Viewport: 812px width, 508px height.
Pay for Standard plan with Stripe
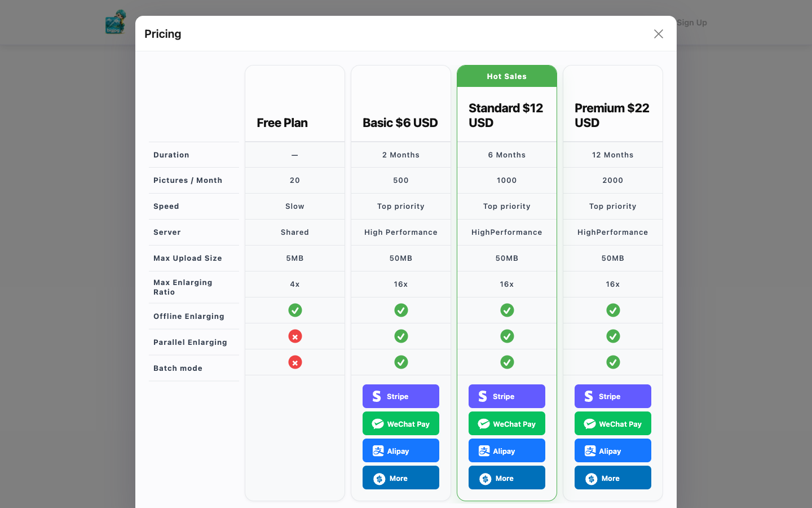click(x=507, y=396)
